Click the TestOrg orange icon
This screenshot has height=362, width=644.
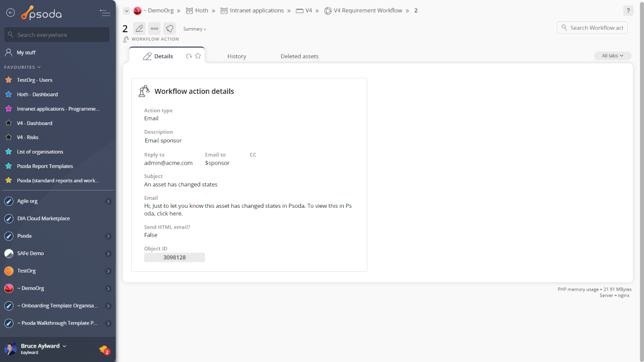point(9,271)
